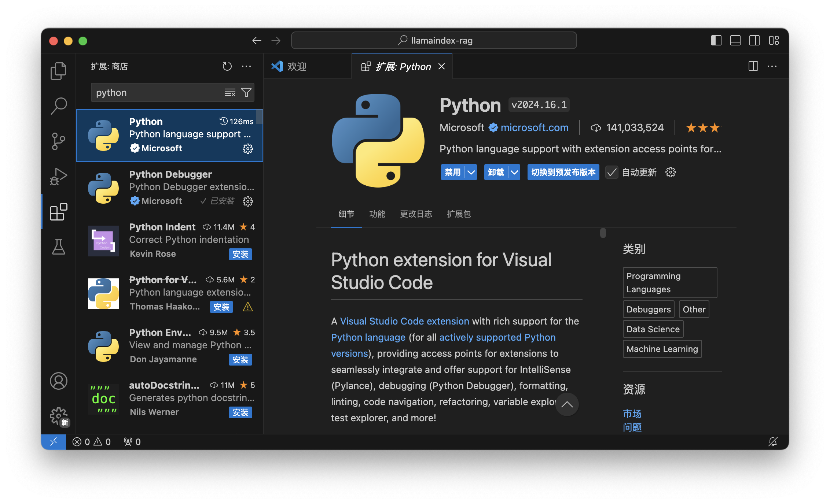This screenshot has width=830, height=504.
Task: Switch to the 更改日志 tab
Action: coord(416,214)
